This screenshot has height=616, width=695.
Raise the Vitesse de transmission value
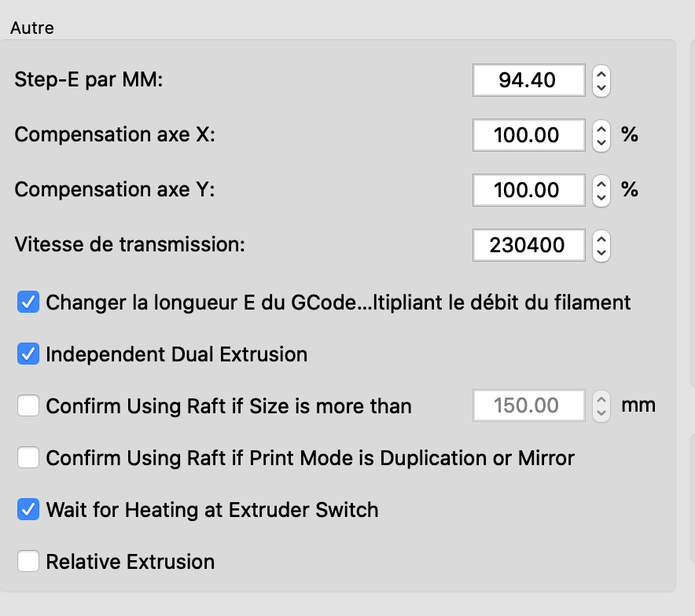tap(601, 239)
